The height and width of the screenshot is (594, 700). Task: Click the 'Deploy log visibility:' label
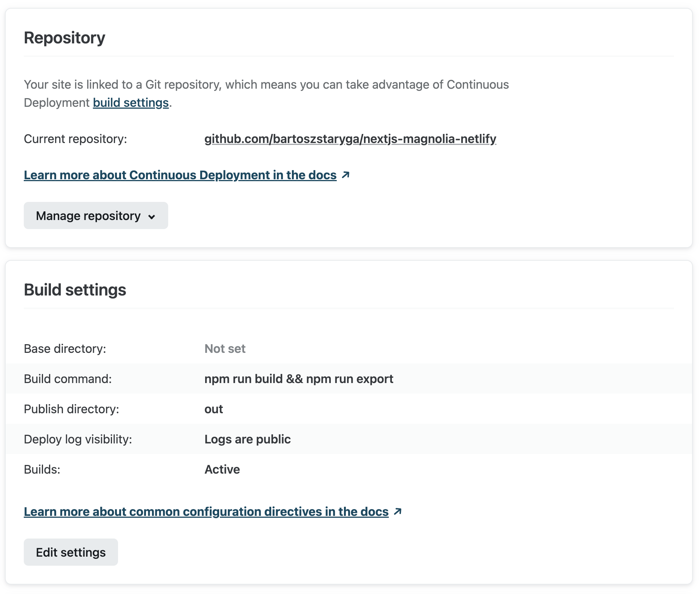(78, 439)
